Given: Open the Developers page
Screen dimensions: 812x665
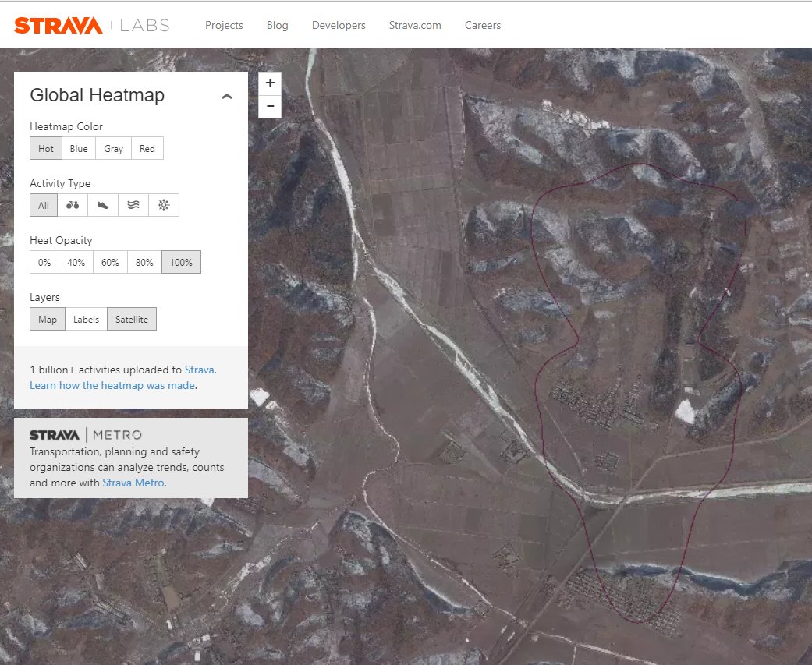Looking at the screenshot, I should 339,26.
